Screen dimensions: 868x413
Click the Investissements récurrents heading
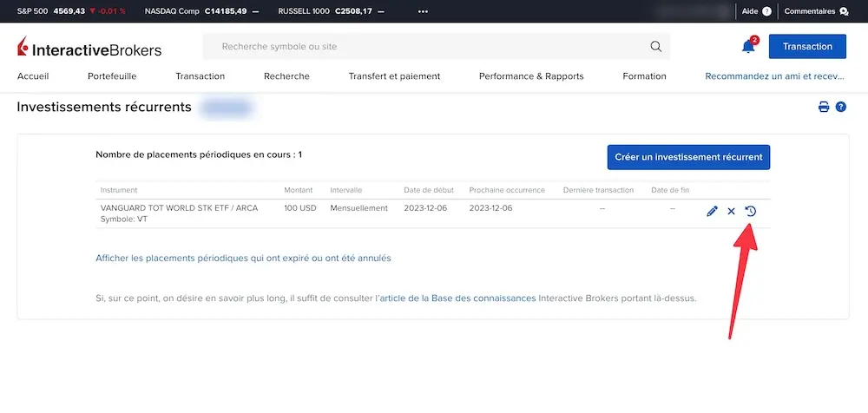click(104, 107)
